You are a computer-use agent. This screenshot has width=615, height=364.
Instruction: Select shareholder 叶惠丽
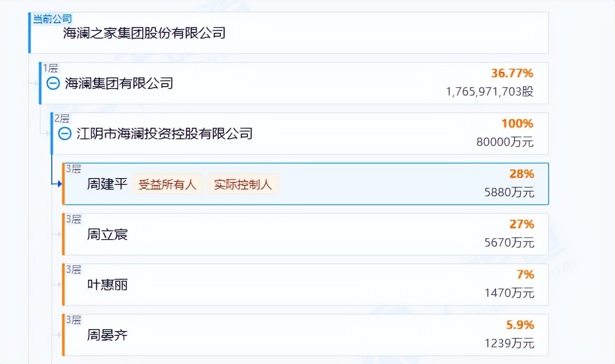[x=107, y=285]
